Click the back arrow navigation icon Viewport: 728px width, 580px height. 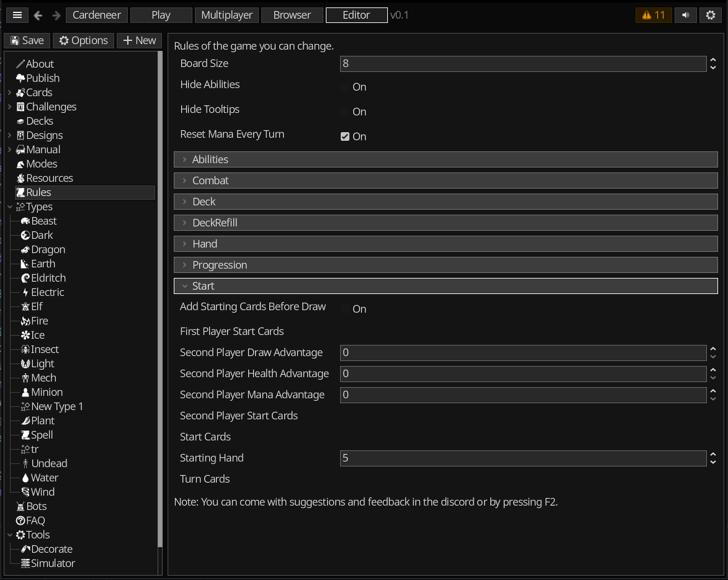tap(38, 16)
